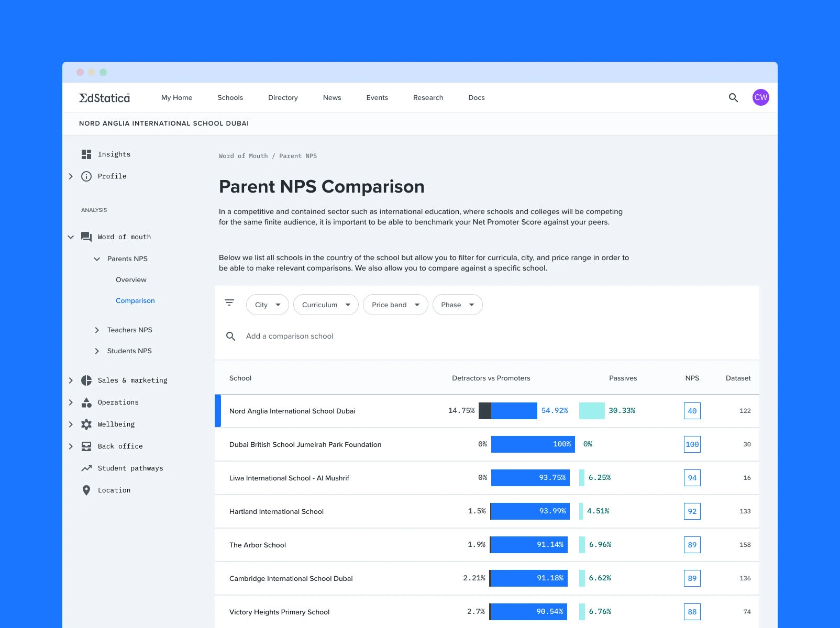Click Liwa International School - Al Mushrif
840x628 pixels.
point(289,478)
